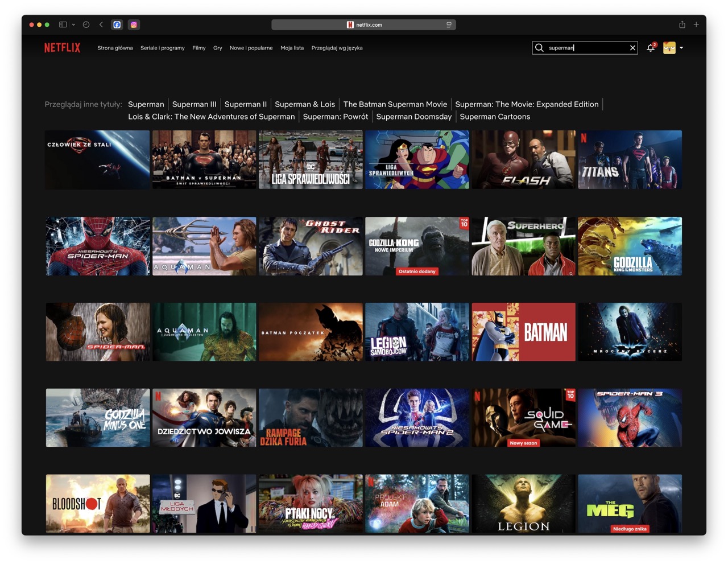This screenshot has width=728, height=564.
Task: Browse Superman: The Movie: Expanded Edition
Action: pyautogui.click(x=527, y=104)
